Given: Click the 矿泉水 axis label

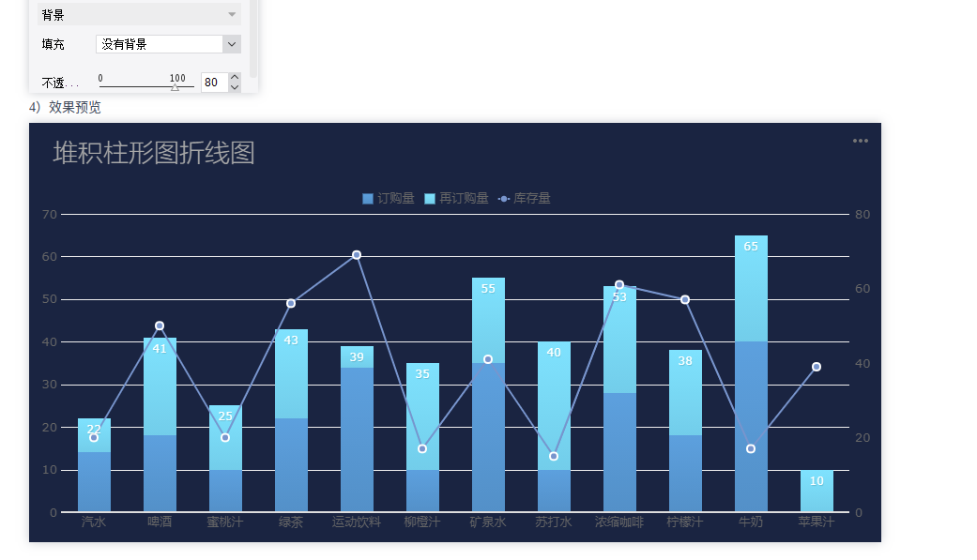Looking at the screenshot, I should tap(488, 522).
